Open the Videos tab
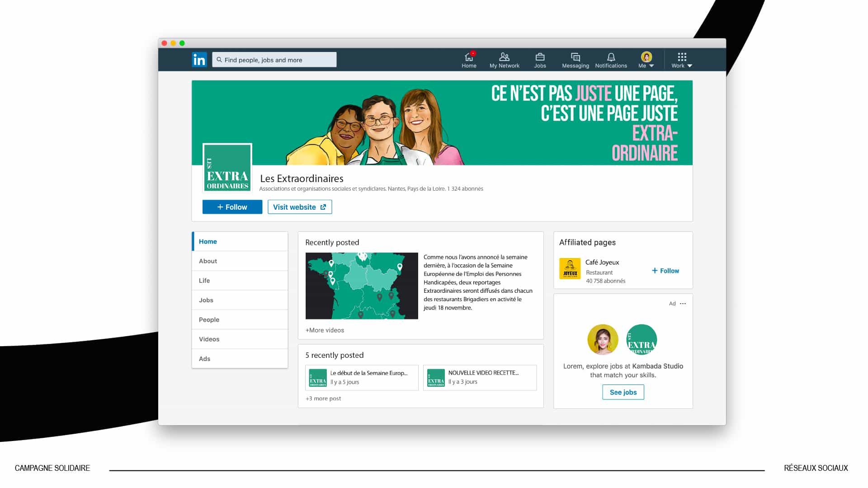Image resolution: width=868 pixels, height=488 pixels. point(240,339)
